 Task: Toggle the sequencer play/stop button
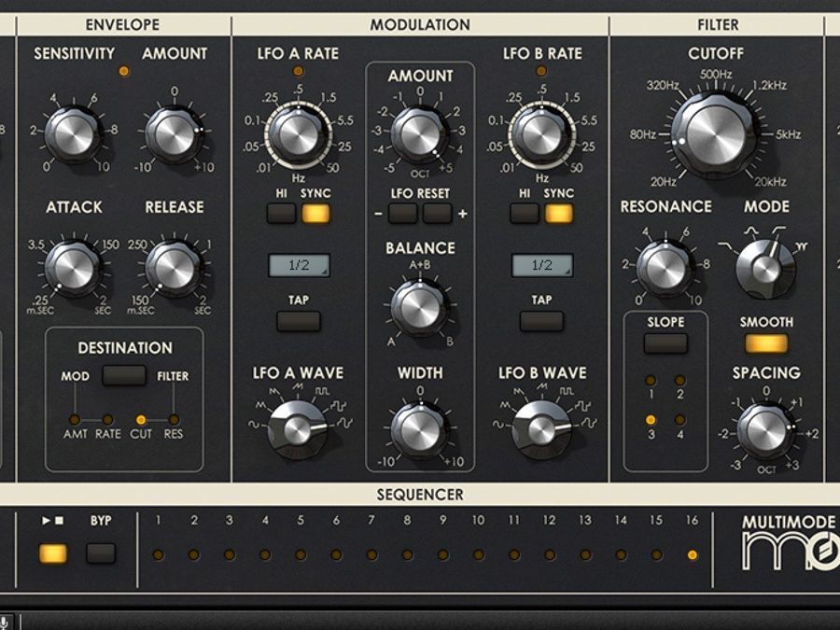point(53,553)
